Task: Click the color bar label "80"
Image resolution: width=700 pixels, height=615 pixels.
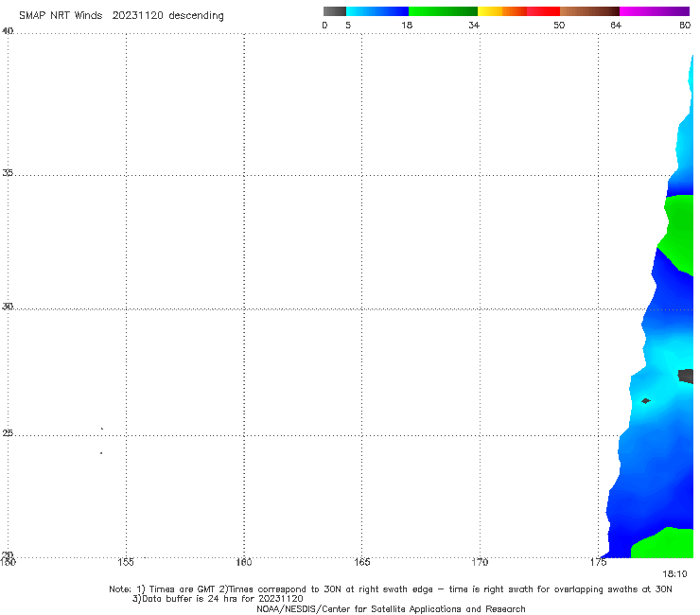Action: tap(685, 25)
